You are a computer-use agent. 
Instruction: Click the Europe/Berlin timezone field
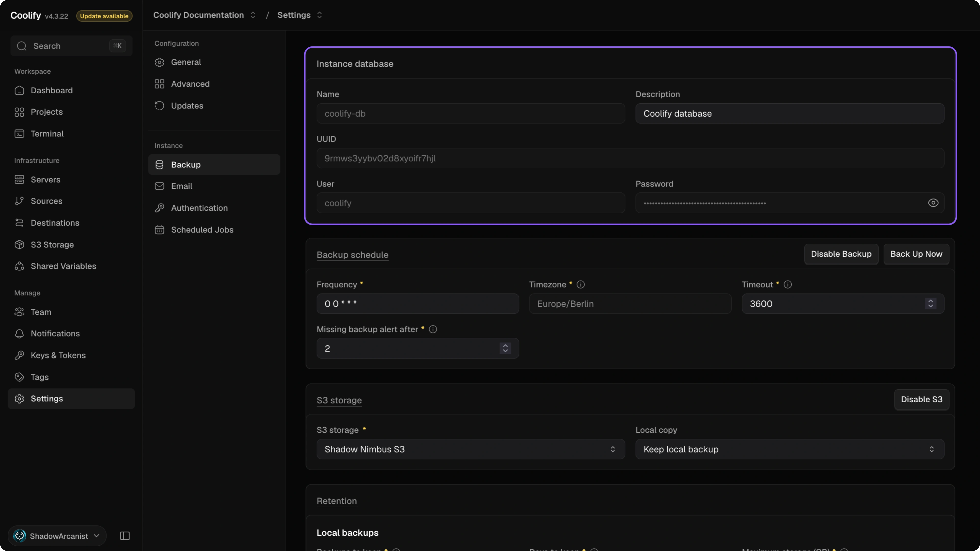click(630, 304)
